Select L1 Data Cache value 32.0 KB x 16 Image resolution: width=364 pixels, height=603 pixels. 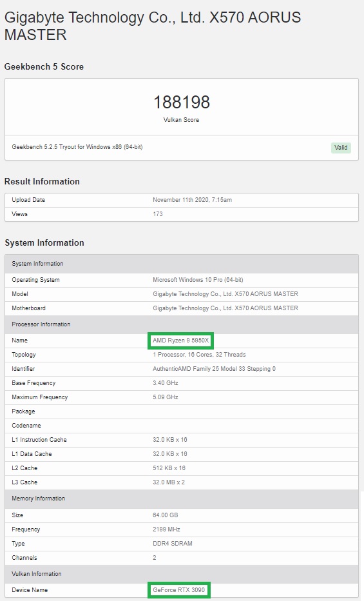(x=170, y=455)
